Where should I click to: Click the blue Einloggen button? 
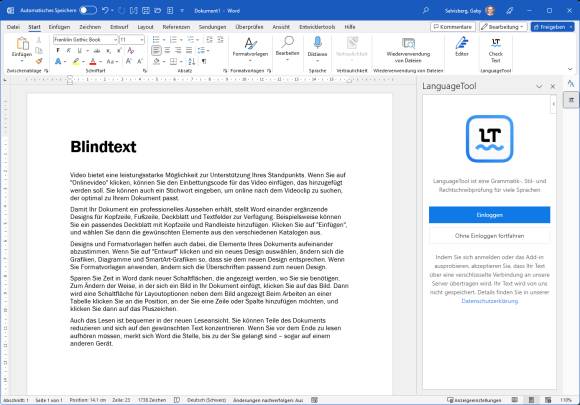pos(489,215)
